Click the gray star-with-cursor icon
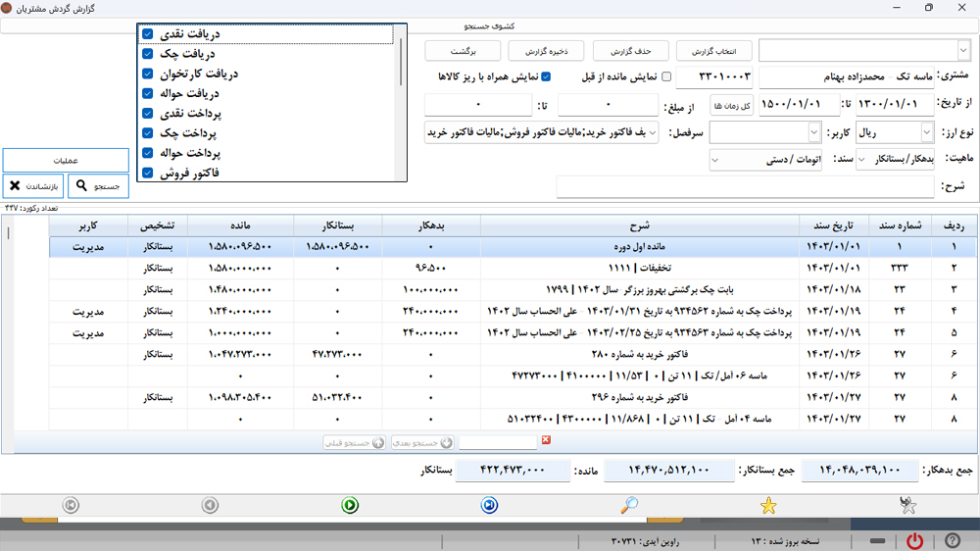Viewport: 980px width, 551px height. click(x=908, y=505)
